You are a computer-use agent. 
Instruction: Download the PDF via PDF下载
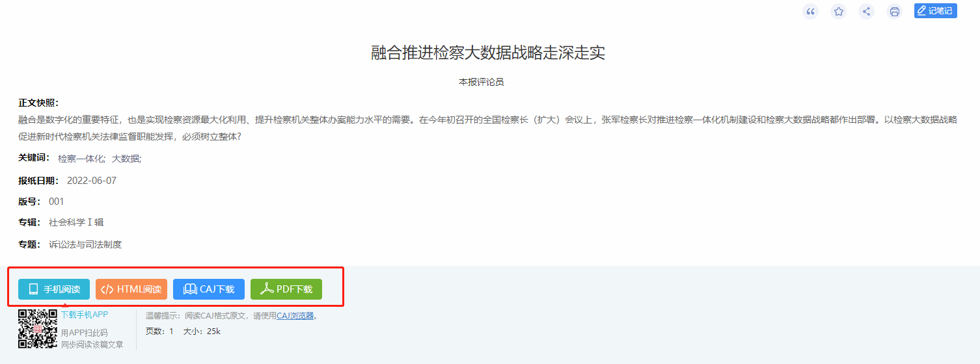pyautogui.click(x=286, y=289)
